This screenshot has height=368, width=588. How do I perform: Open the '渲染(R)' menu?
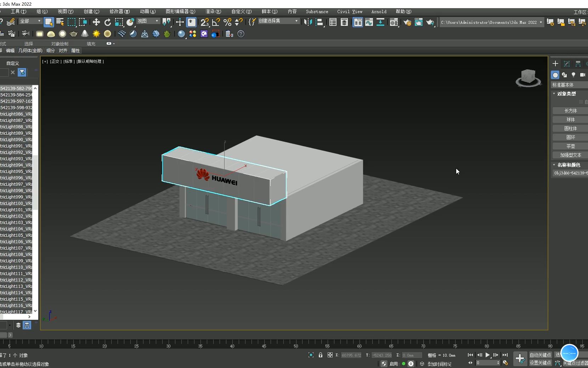[213, 11]
